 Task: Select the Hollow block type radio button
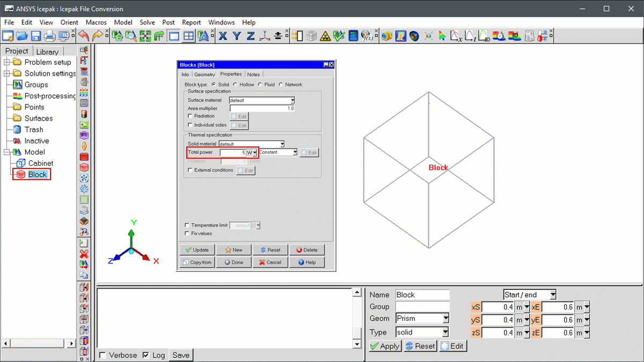[236, 85]
